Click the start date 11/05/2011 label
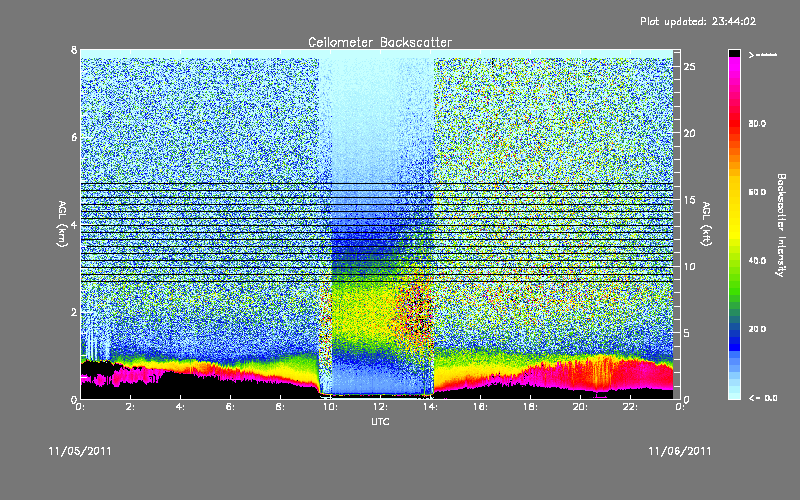 pos(80,451)
